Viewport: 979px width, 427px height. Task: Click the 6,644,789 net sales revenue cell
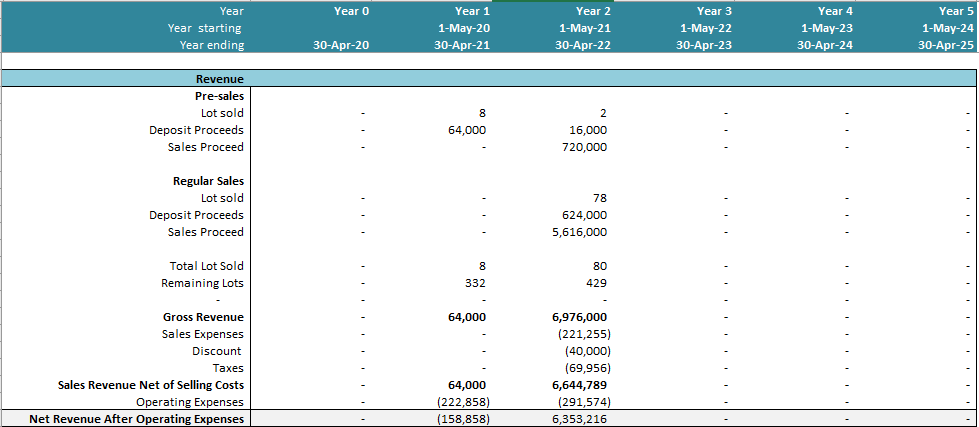point(578,385)
